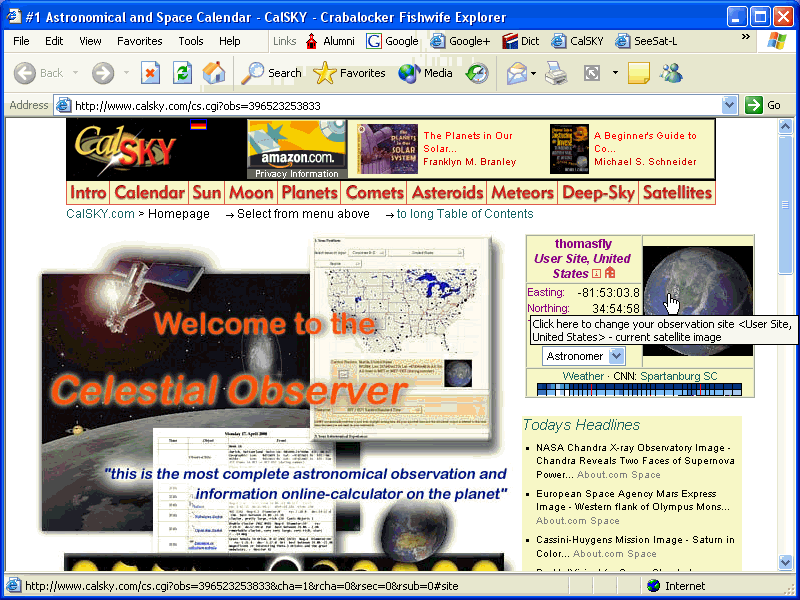Open the Help menu
The width and height of the screenshot is (800, 600).
[230, 41]
